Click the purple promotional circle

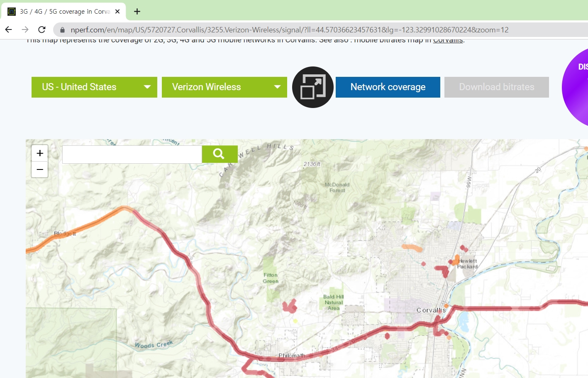pyautogui.click(x=575, y=87)
